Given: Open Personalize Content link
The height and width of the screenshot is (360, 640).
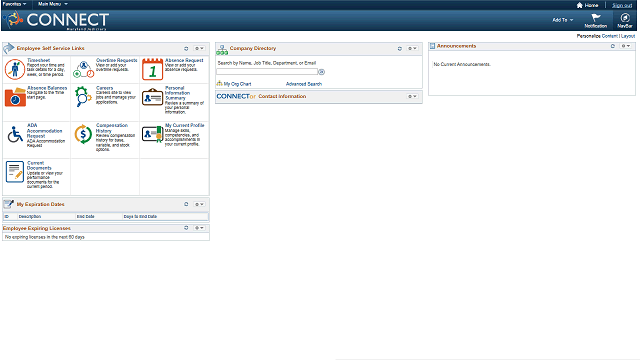Looking at the screenshot, I should [610, 36].
